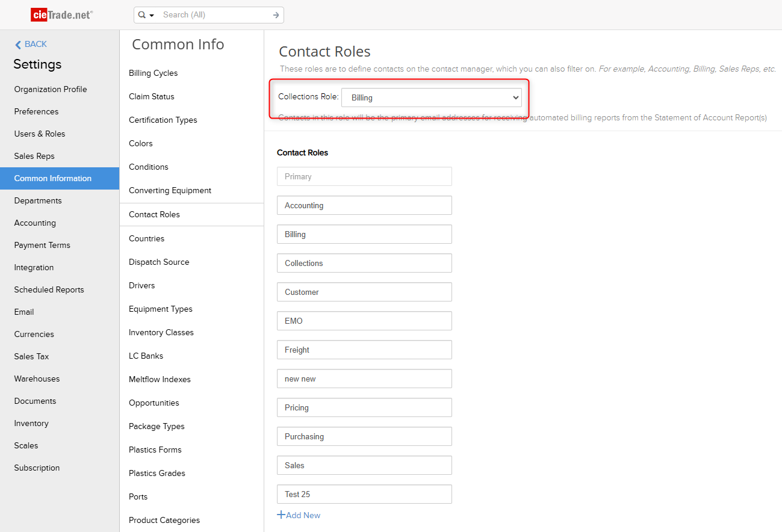Viewport: 782px width, 532px height.
Task: Open Inventory settings
Action: [31, 423]
